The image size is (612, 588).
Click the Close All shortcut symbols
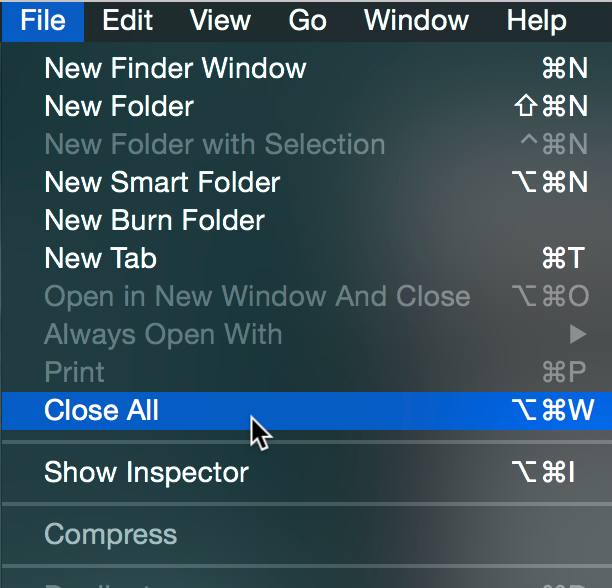[x=553, y=410]
